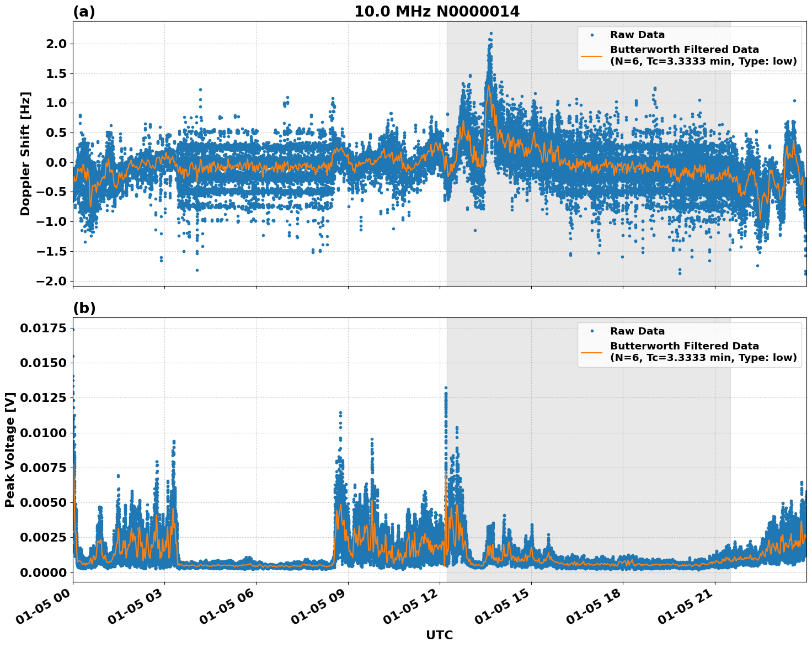Viewport: 812px width, 647px height.
Task: Click the 'UTC' x-axis label
Action: (439, 635)
